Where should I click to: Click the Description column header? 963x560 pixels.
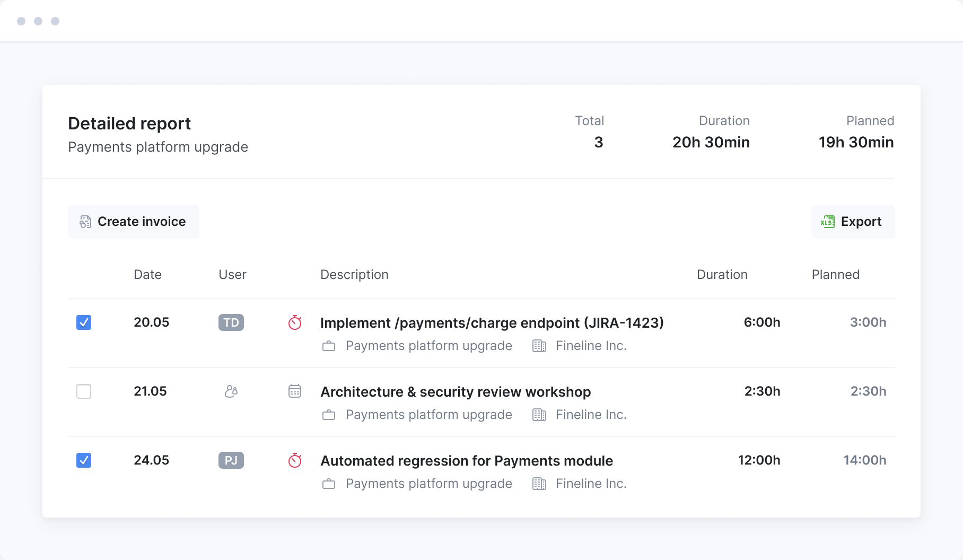tap(354, 275)
